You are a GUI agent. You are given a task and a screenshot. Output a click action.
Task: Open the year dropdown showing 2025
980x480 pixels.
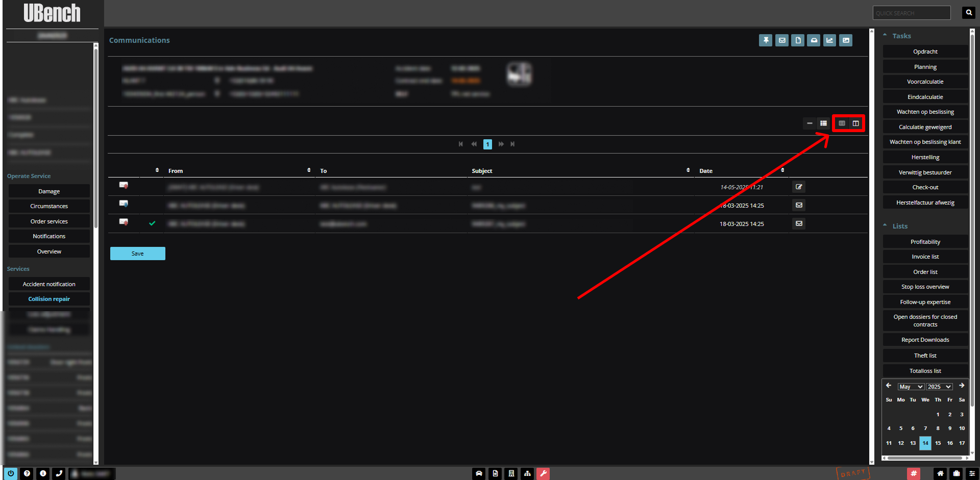point(939,387)
